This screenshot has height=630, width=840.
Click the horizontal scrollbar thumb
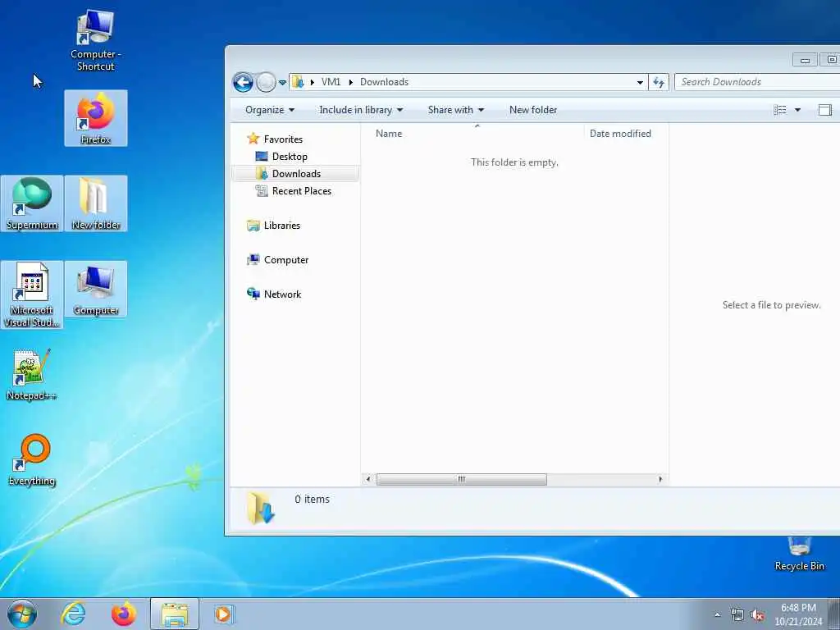461,479
